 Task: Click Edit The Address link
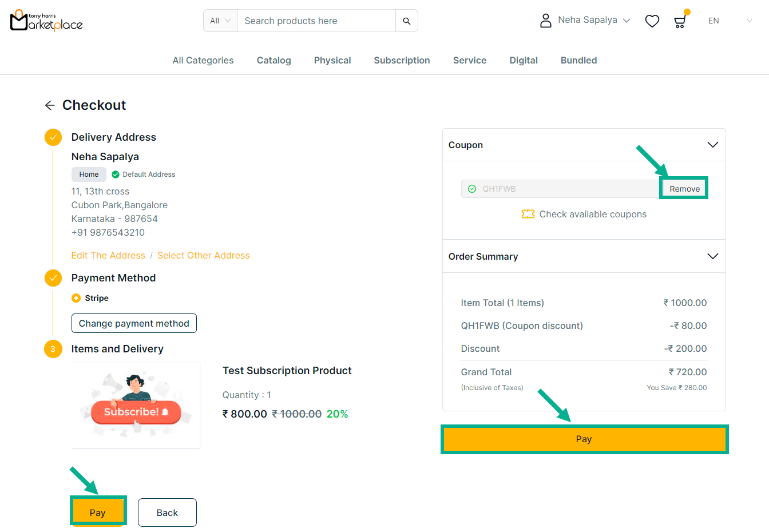coord(108,256)
